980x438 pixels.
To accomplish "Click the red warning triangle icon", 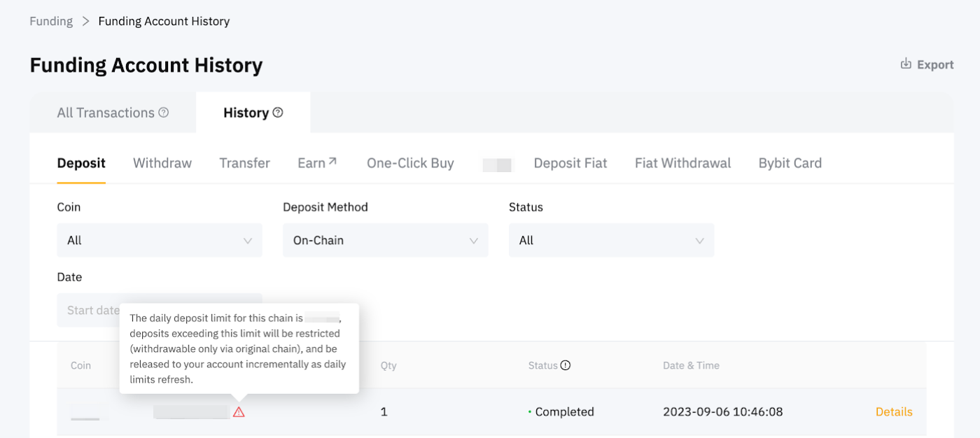I will [x=239, y=412].
